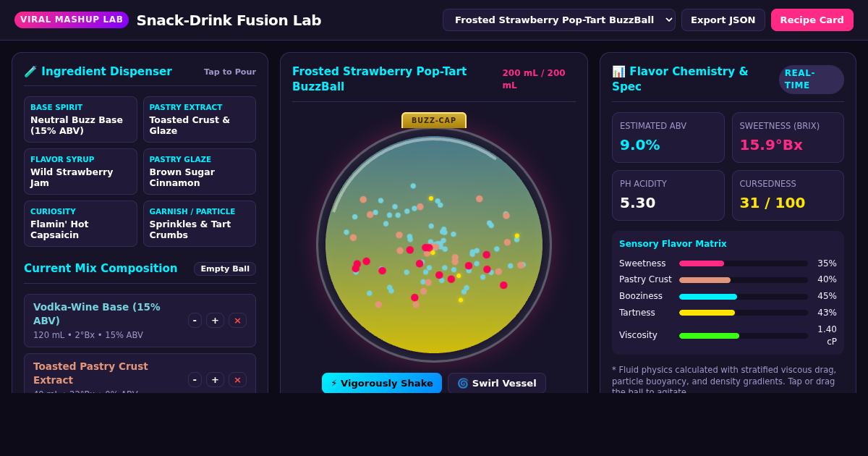The height and width of the screenshot is (456, 868).
Task: Click the Tartness flavor bar
Action: 744,313
